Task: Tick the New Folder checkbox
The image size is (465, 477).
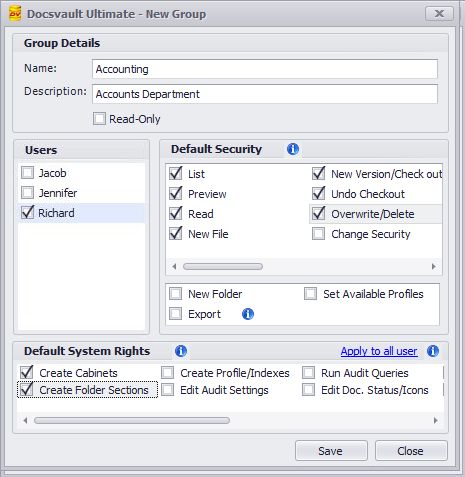Action: (175, 294)
